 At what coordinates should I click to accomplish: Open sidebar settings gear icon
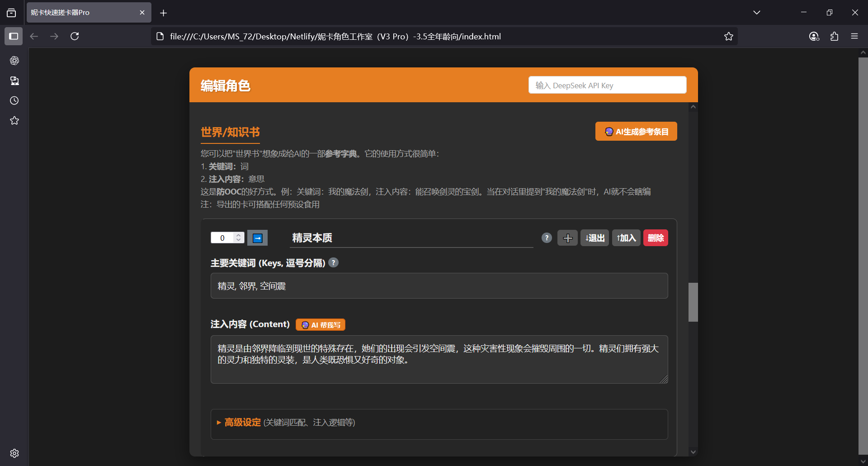pyautogui.click(x=14, y=453)
